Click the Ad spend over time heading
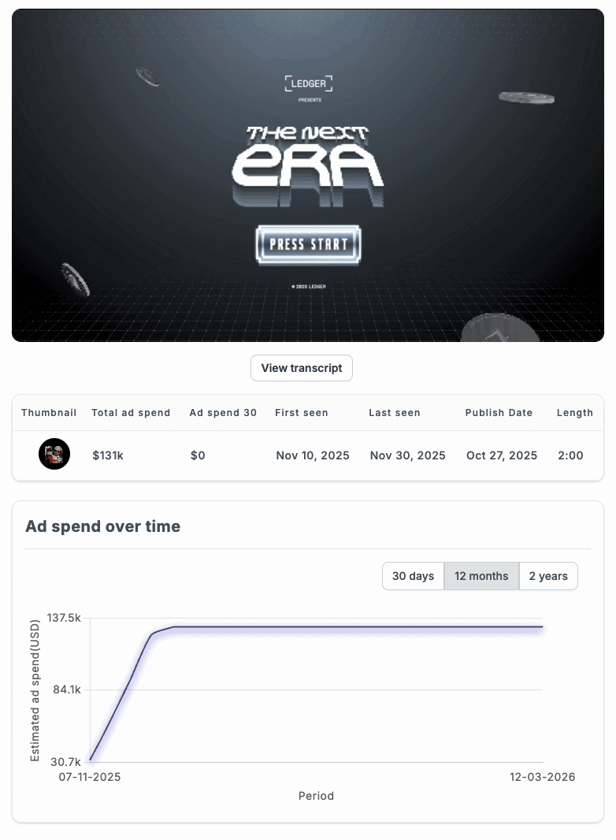The height and width of the screenshot is (840, 616). 103,526
